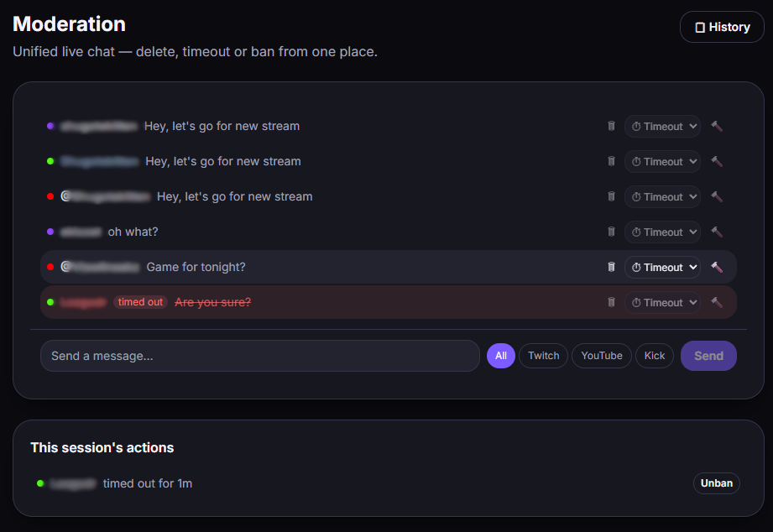The width and height of the screenshot is (773, 532).
Task: Expand Timeout dropdown on first chat message
Action: coord(662,126)
